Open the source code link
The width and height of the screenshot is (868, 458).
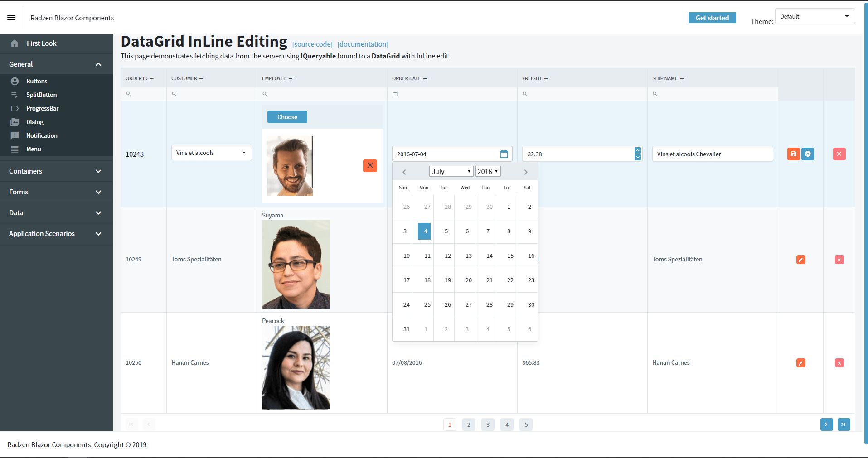click(312, 44)
